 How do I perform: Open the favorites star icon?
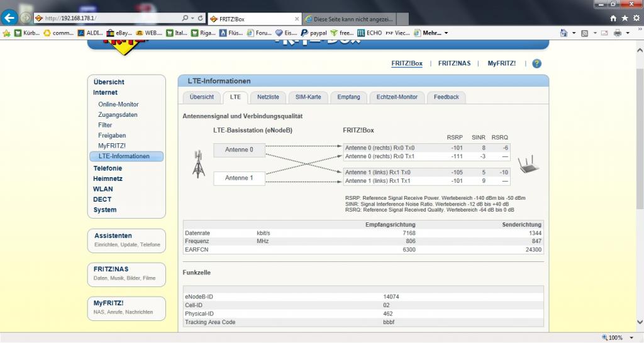[625, 18]
